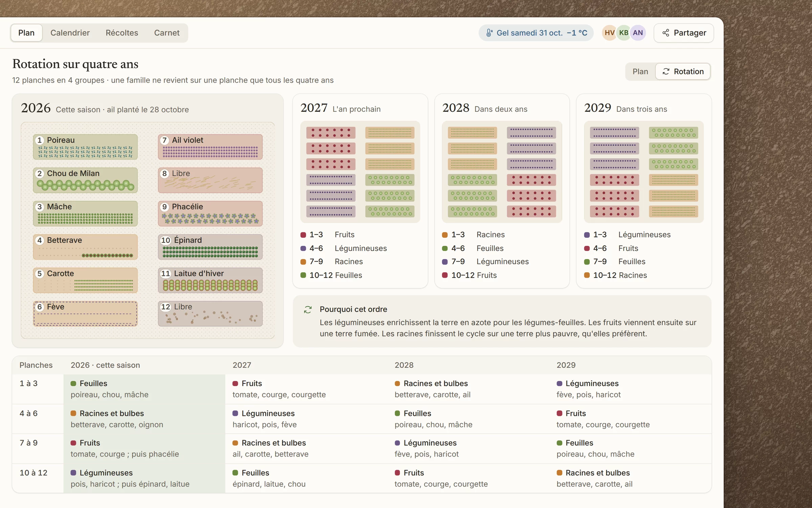Click 'fève, pois, haricot' cell under 2029
812x508 pixels.
(x=589, y=395)
